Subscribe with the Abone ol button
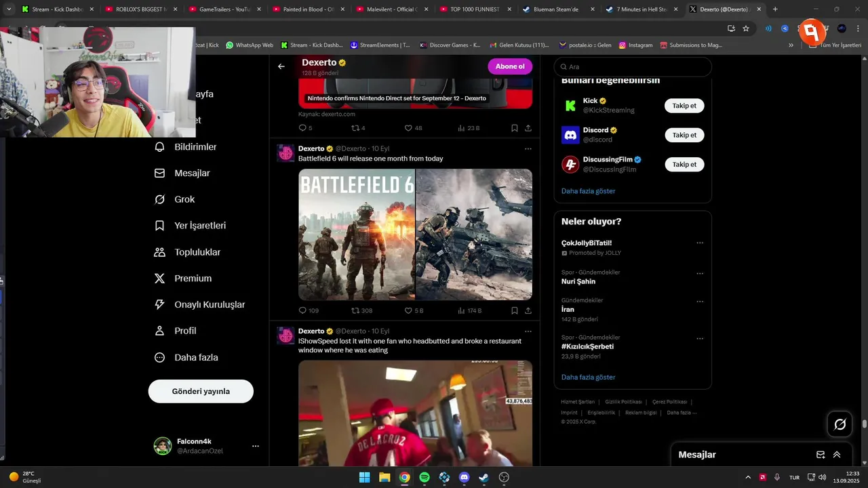This screenshot has width=868, height=488. 510,66
